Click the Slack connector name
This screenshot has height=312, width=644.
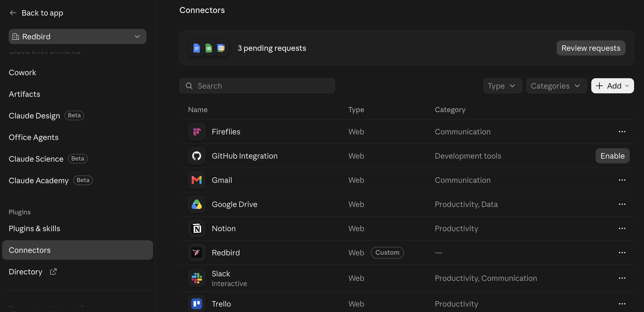(x=221, y=274)
